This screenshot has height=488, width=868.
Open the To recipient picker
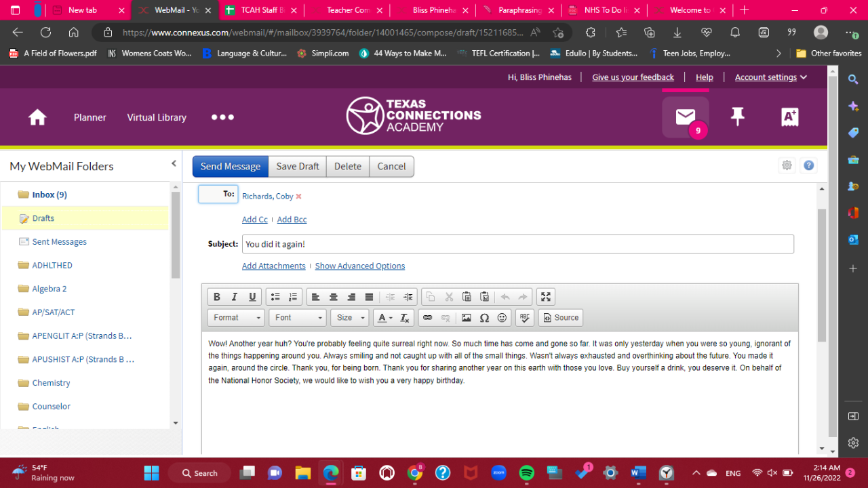218,194
